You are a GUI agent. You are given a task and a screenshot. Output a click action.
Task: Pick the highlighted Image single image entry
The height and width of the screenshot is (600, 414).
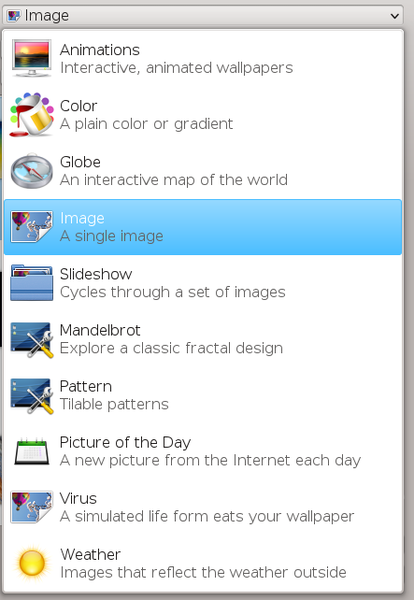coord(203,227)
